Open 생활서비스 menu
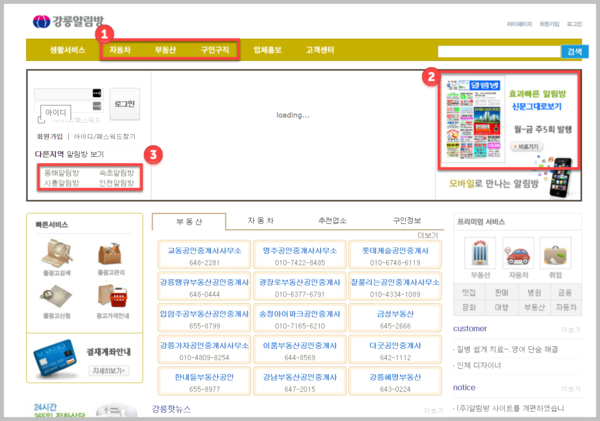 tap(67, 50)
